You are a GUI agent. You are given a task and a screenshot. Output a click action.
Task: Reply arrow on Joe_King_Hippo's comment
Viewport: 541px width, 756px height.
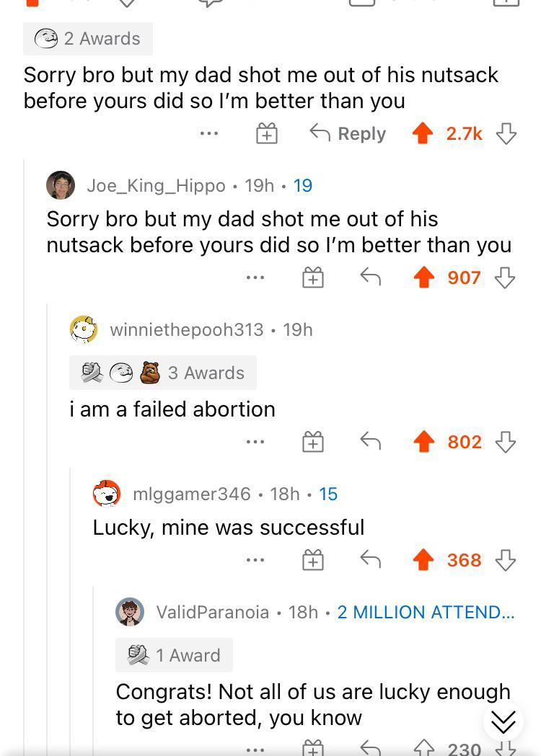click(x=370, y=277)
